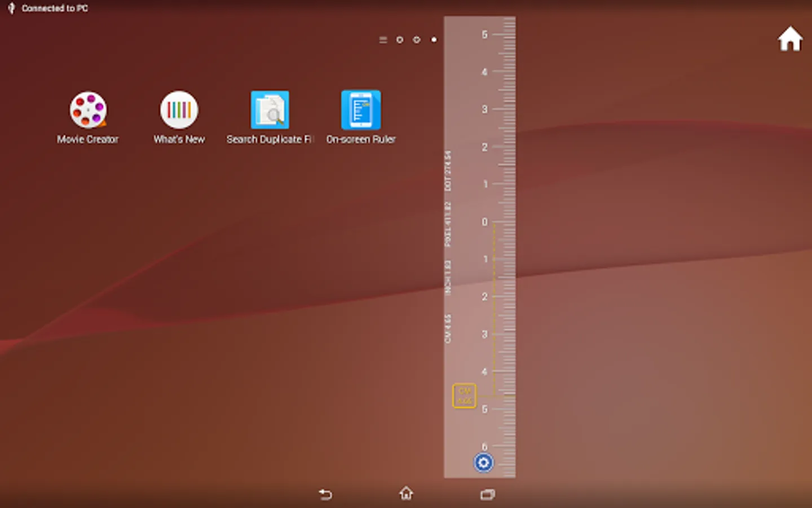This screenshot has width=812, height=508.
Task: Tap the USB Connected to PC status icon
Action: coord(11,8)
